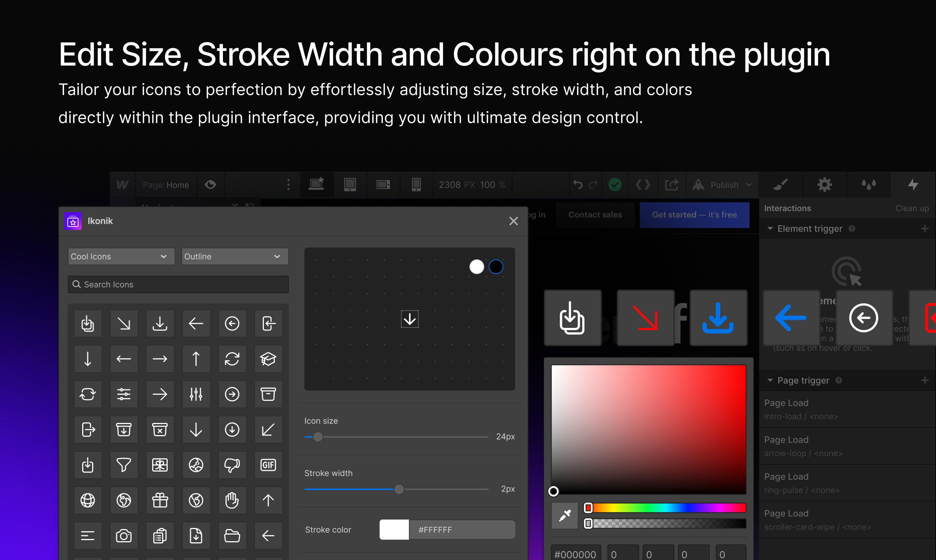Image resolution: width=936 pixels, height=560 pixels.
Task: Select Page Load arrow-loop interaction
Action: [x=847, y=447]
